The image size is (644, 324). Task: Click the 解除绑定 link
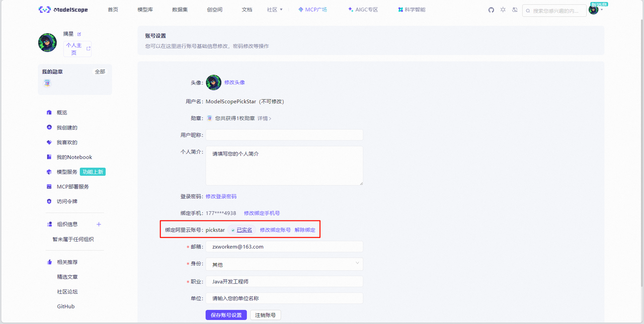[305, 230]
